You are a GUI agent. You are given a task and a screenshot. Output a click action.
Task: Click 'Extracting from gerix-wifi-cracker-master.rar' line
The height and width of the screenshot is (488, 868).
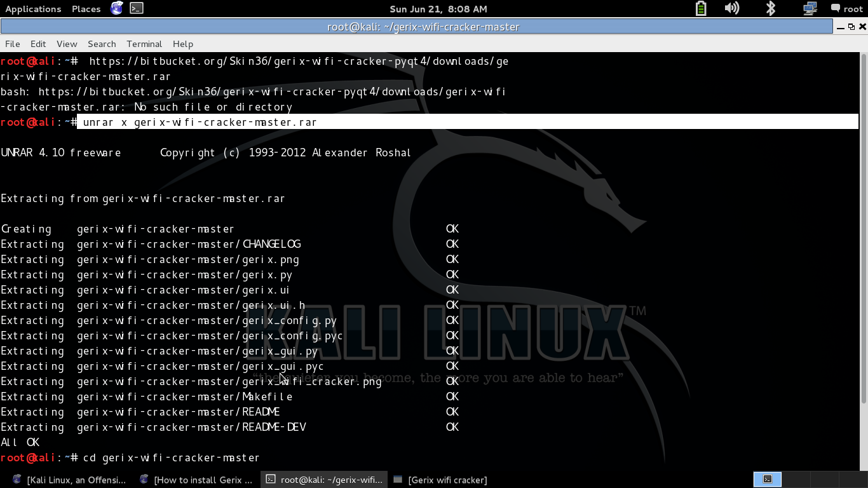click(x=143, y=198)
